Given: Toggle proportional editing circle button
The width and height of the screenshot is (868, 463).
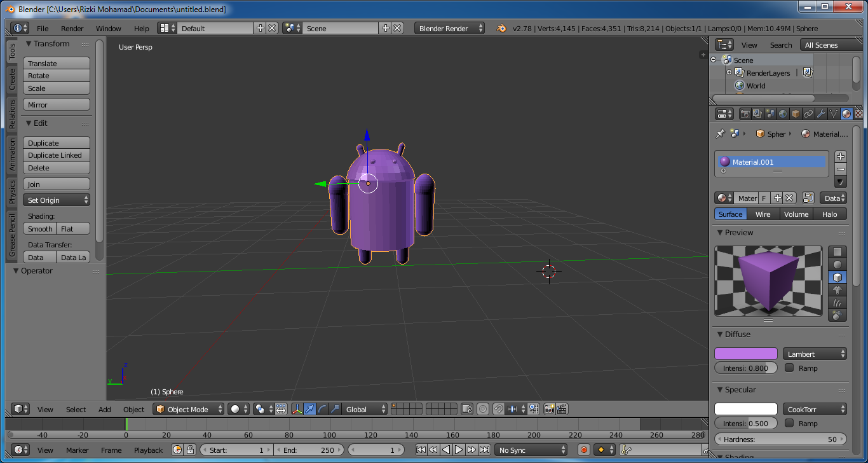Looking at the screenshot, I should tap(483, 409).
